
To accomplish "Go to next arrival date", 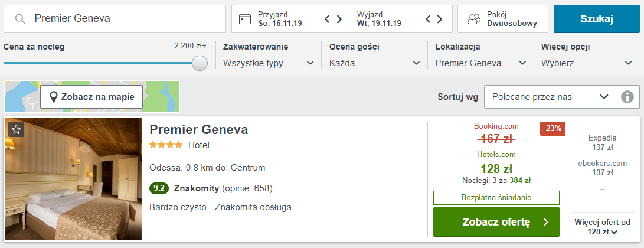I will pos(339,19).
